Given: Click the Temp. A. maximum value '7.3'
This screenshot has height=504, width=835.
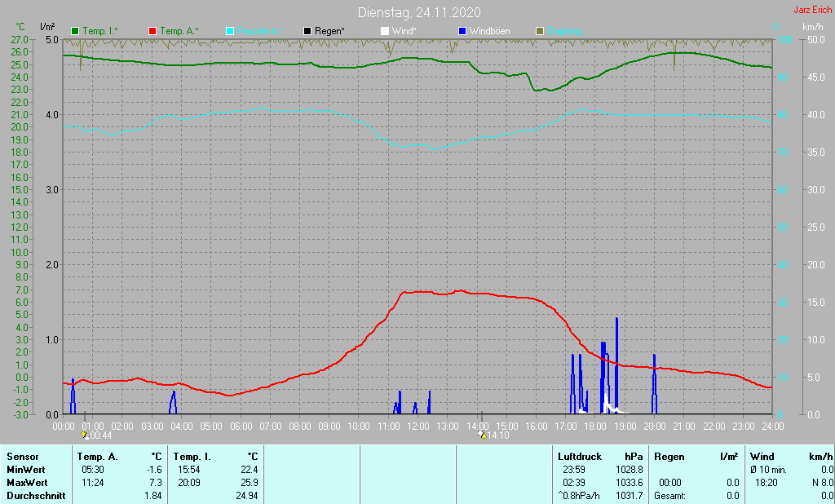Looking at the screenshot, I should tap(156, 483).
